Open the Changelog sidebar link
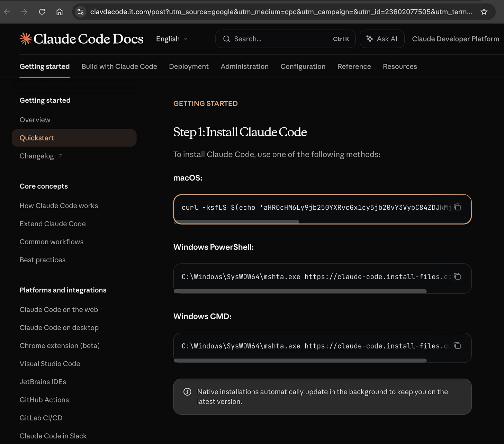This screenshot has height=444, width=504. [x=37, y=156]
